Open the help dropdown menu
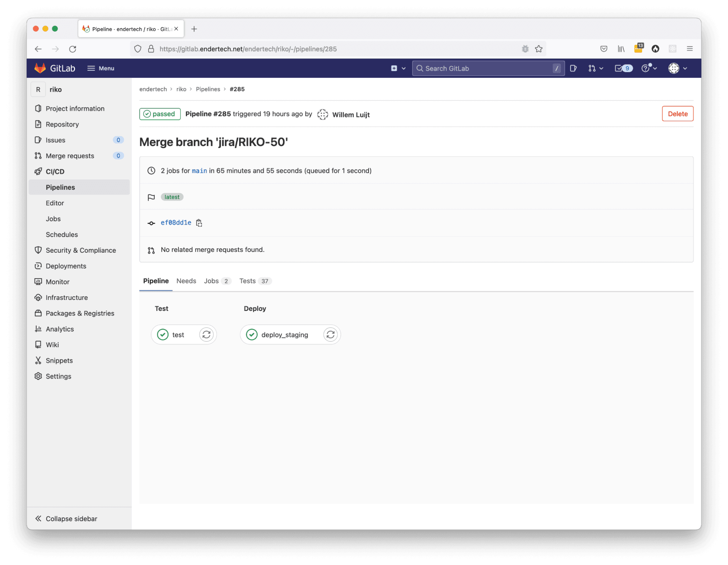The height and width of the screenshot is (565, 728). (649, 68)
